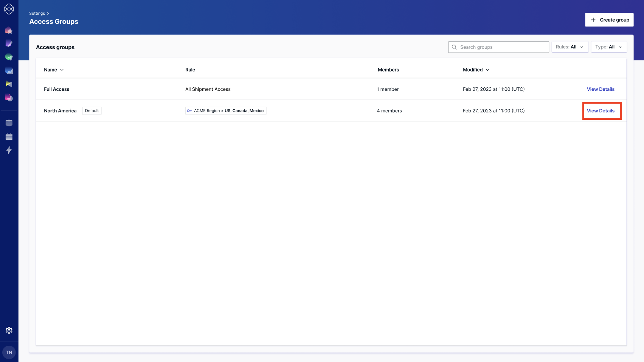View Details for North America group
The image size is (644, 362).
601,111
